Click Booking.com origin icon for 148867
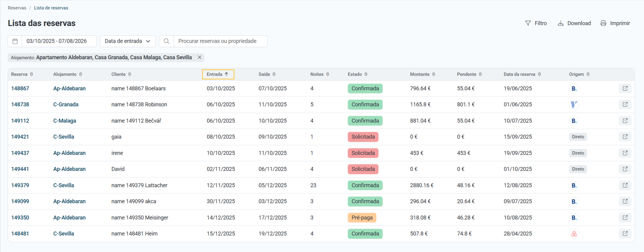 (x=574, y=88)
